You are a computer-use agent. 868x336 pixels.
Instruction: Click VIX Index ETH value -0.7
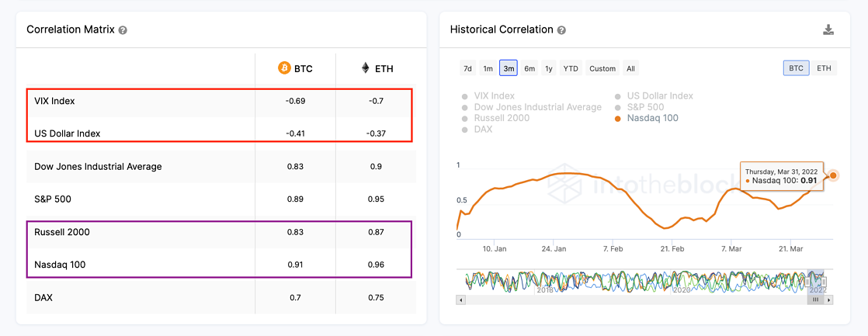tap(377, 102)
